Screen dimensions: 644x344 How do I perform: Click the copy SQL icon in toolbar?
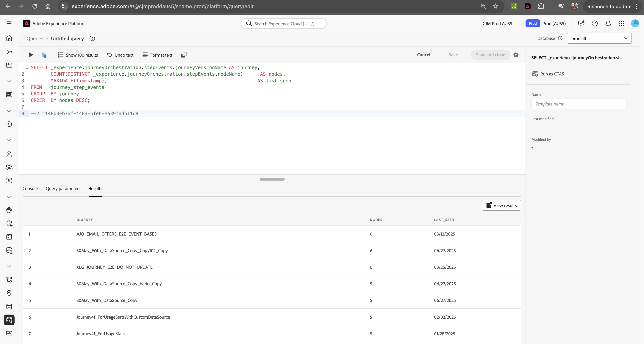(184, 55)
